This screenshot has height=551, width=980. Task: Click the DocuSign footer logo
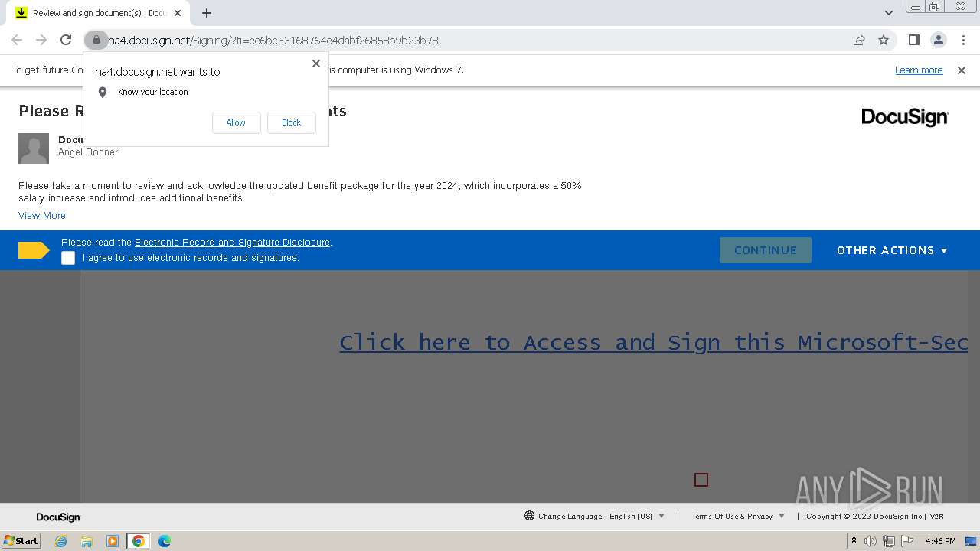pyautogui.click(x=58, y=517)
